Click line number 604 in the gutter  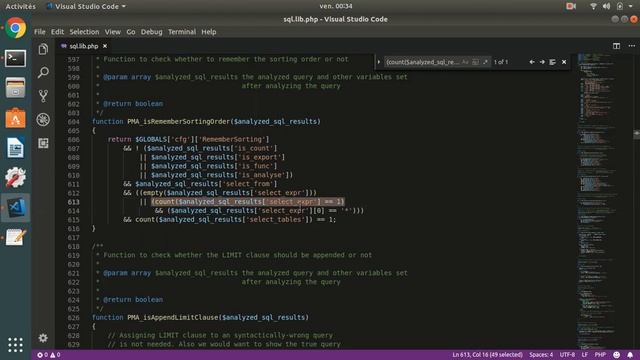[x=73, y=122]
